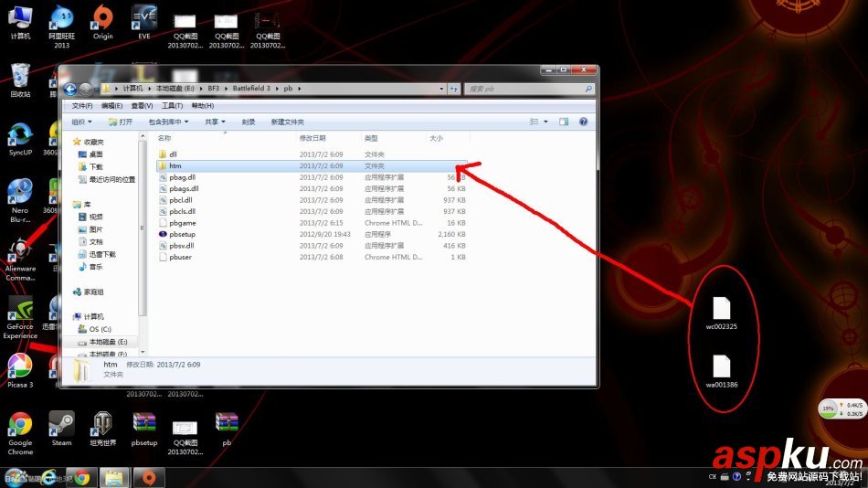Open Picasa 3 desktop shortcut

coord(20,371)
